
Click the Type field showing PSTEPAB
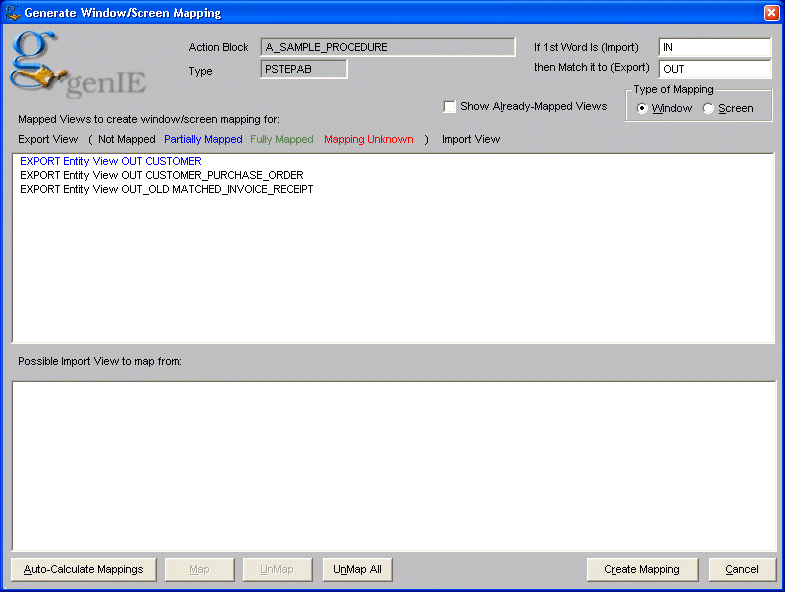[x=304, y=69]
